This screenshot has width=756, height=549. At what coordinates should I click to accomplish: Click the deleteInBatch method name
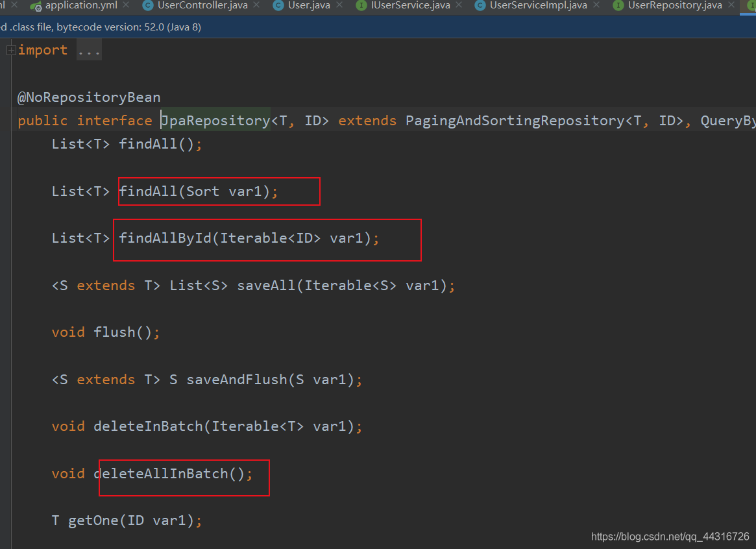tap(149, 426)
